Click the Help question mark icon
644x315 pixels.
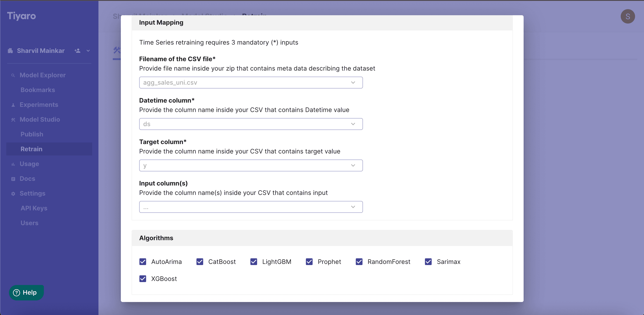point(17,292)
